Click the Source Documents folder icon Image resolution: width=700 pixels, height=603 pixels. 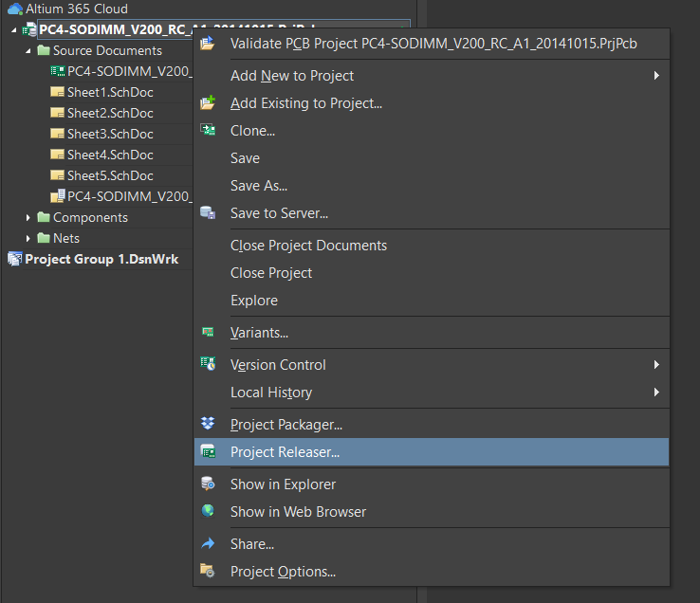pyautogui.click(x=44, y=50)
